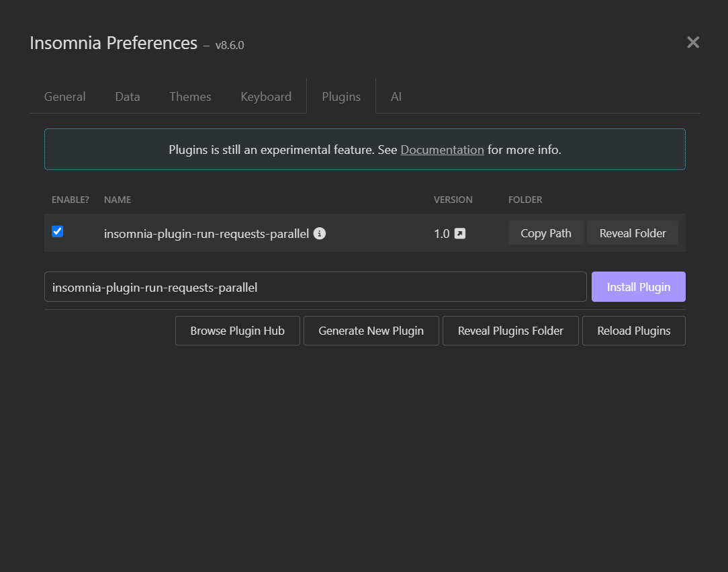This screenshot has height=572, width=728.
Task: Switch to the General tab
Action: point(65,97)
